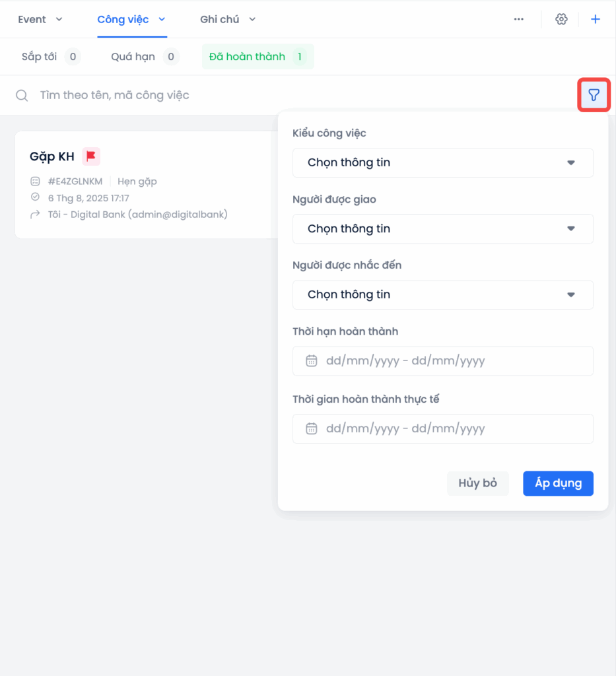Focus the Tìm theo tên, mã công việc field
The width and height of the screenshot is (616, 676).
(x=302, y=95)
